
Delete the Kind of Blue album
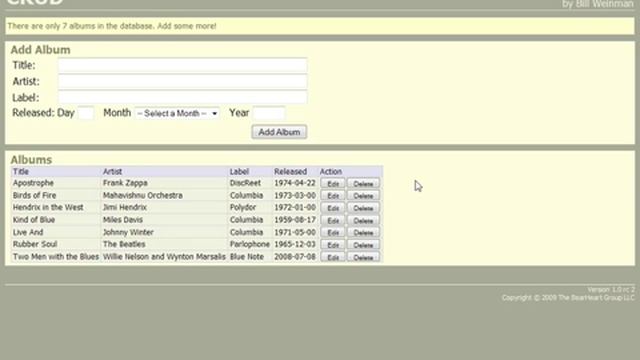pyautogui.click(x=363, y=220)
